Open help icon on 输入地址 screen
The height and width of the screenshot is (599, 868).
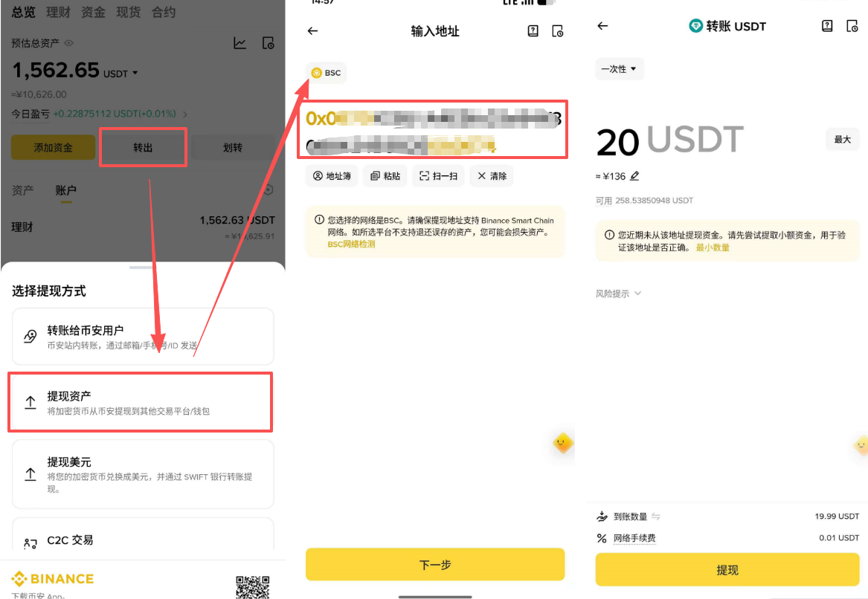(x=533, y=31)
